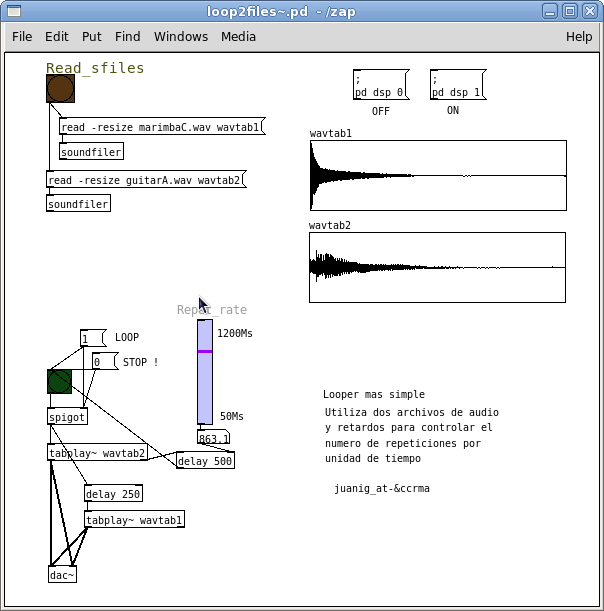Click the LOOP message box with value 1
604x611 pixels.
(92, 338)
